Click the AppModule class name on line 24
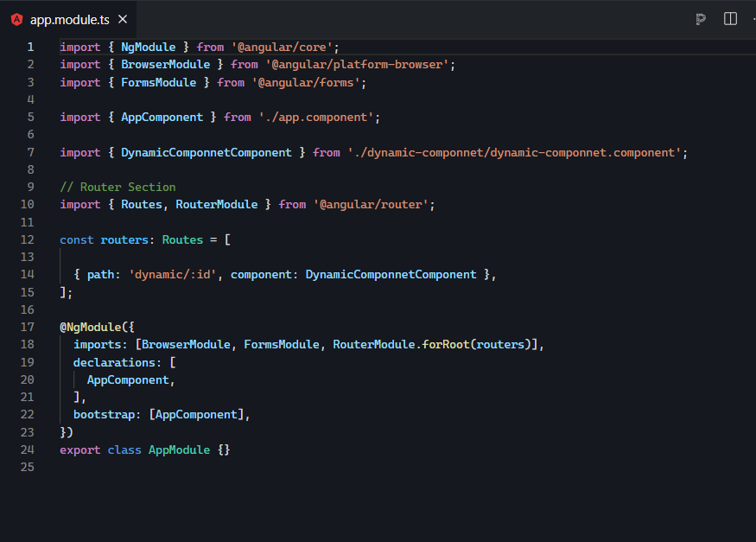 click(179, 450)
